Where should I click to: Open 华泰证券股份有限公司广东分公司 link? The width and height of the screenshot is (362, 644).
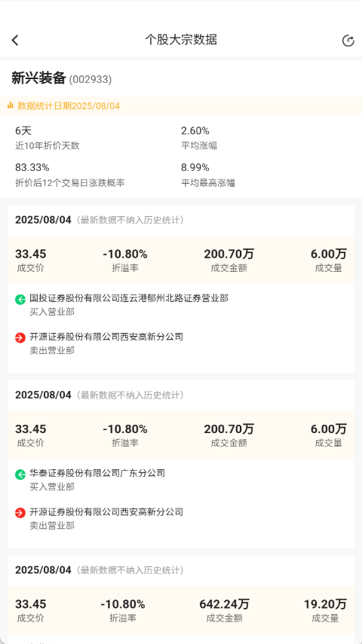click(97, 473)
